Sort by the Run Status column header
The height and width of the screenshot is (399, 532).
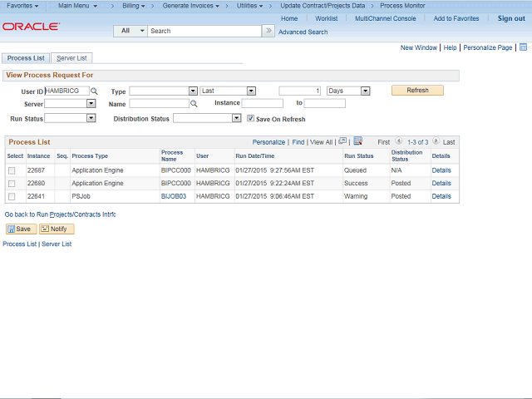click(x=358, y=156)
